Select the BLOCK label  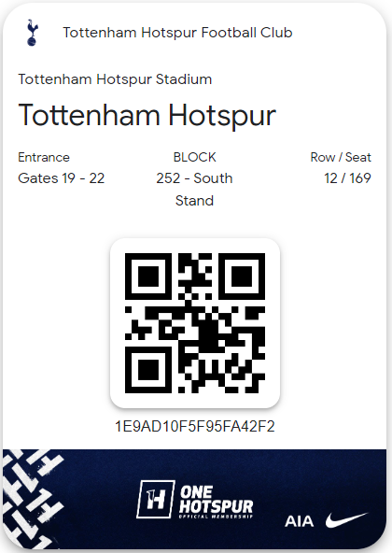(194, 157)
